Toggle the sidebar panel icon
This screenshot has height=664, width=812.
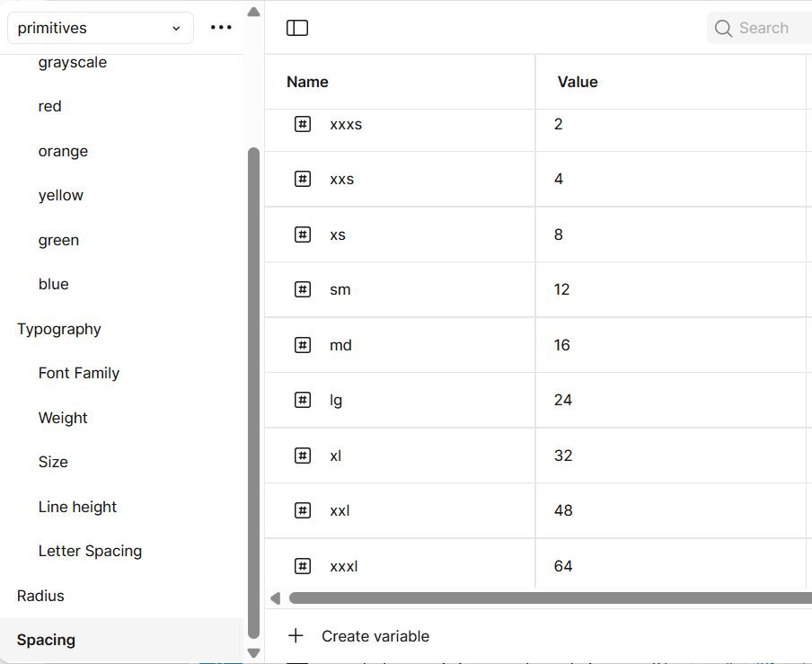[x=297, y=28]
